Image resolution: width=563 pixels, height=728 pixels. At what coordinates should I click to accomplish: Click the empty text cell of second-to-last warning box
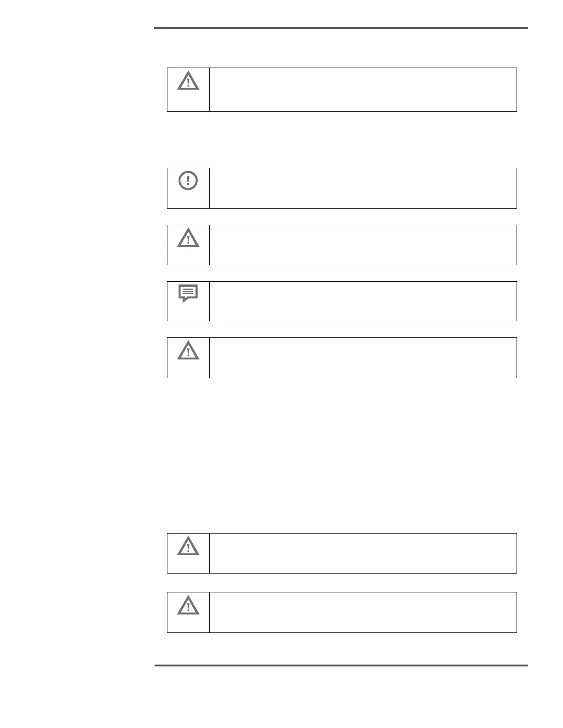pos(363,553)
